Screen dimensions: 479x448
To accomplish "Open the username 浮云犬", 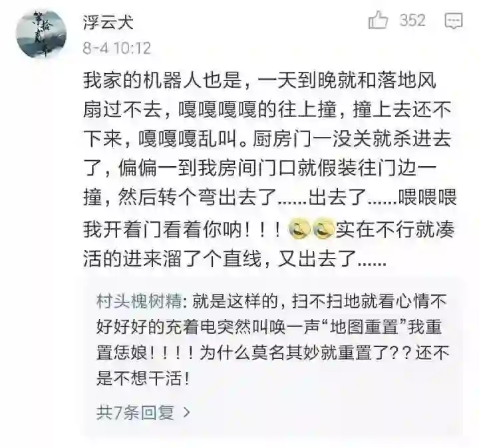I will (x=108, y=23).
